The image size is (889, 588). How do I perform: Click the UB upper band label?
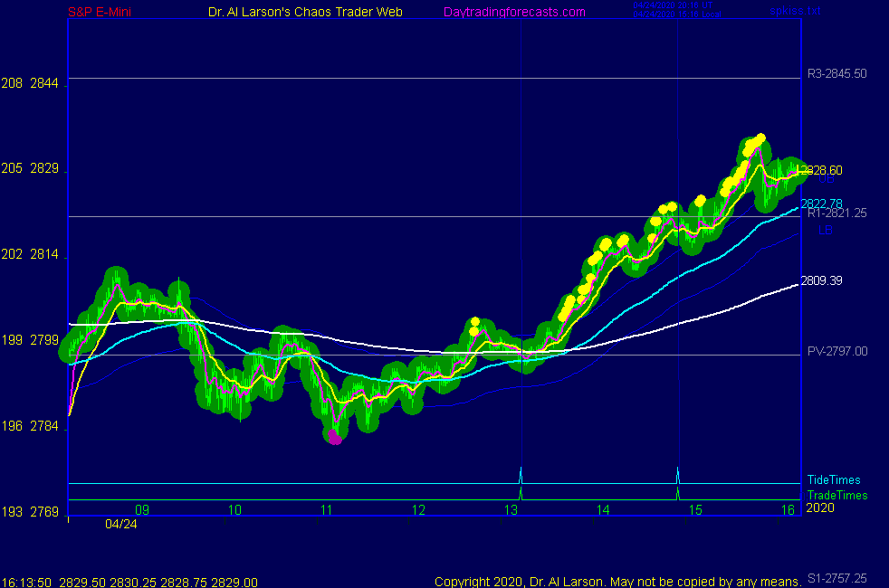pos(826,180)
